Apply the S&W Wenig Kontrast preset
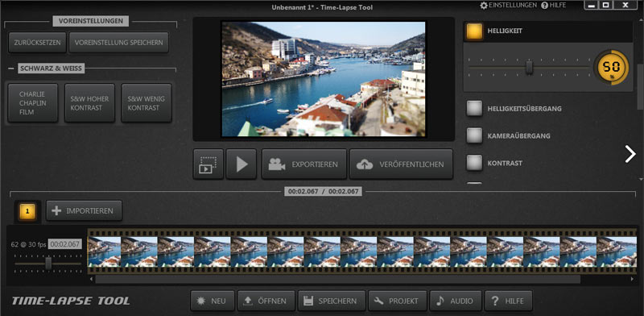 [x=147, y=103]
